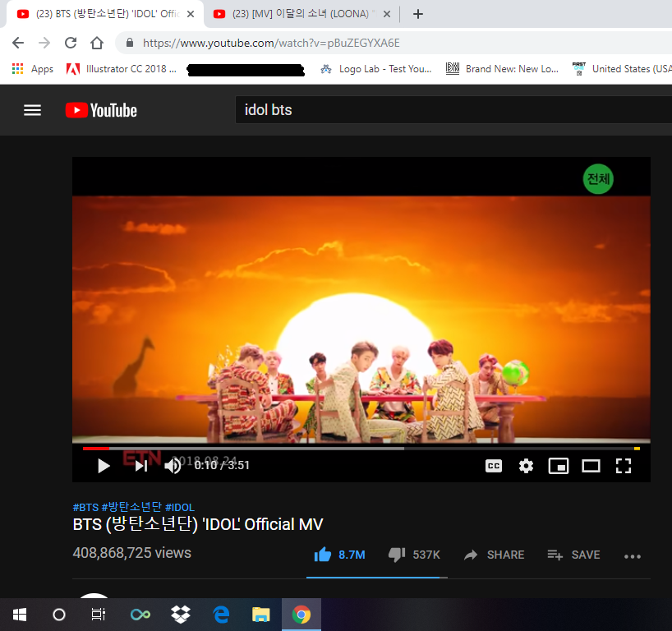This screenshot has height=631, width=672.
Task: Open Task View on taskbar
Action: coord(98,615)
